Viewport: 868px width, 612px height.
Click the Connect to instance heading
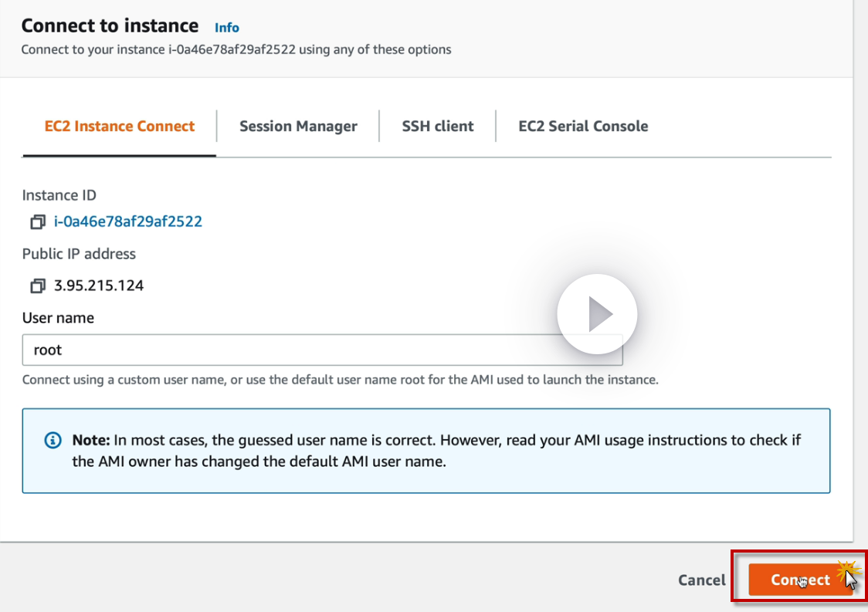click(110, 25)
